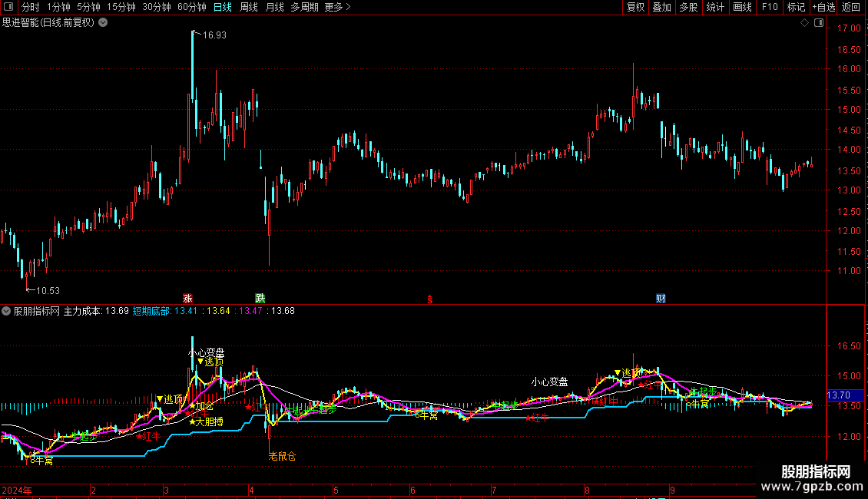Click the 返回 back button
868x499 pixels.
pos(851,8)
